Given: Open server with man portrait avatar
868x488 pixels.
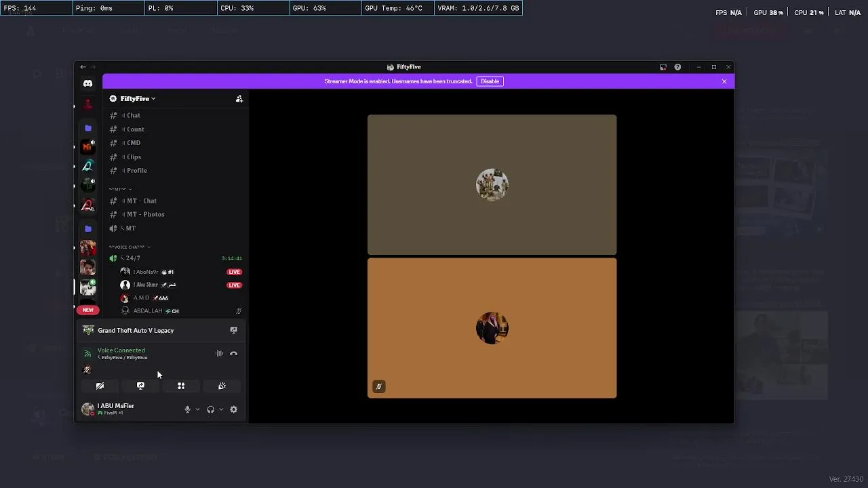Looking at the screenshot, I should 87,268.
